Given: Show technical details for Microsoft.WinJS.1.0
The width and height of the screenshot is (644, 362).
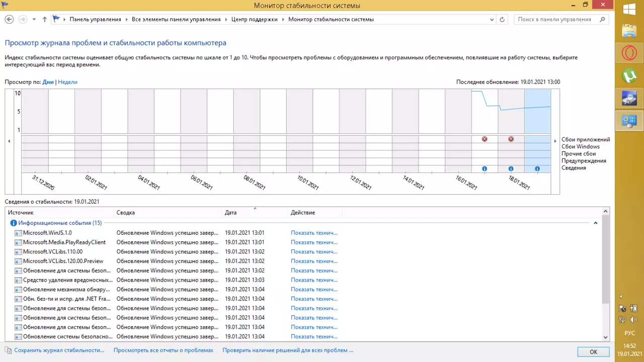Looking at the screenshot, I should [x=314, y=233].
